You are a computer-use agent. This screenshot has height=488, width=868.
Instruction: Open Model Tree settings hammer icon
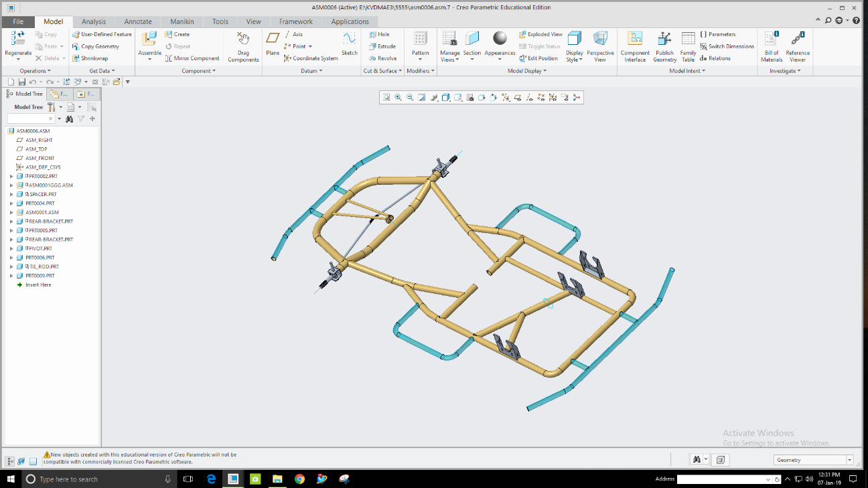coord(51,107)
